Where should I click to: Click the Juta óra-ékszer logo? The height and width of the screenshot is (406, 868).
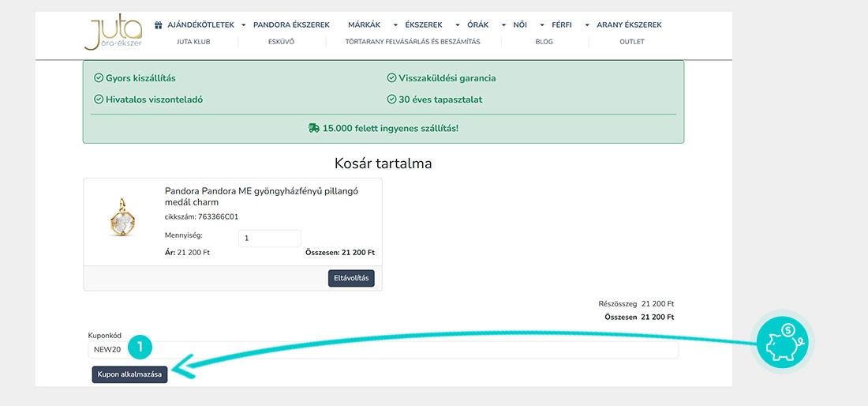click(x=114, y=32)
